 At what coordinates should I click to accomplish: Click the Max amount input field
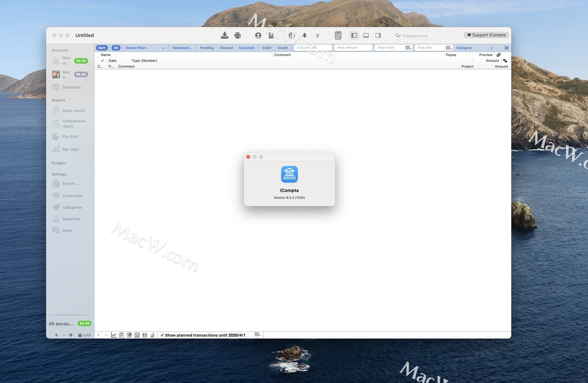pyautogui.click(x=353, y=48)
